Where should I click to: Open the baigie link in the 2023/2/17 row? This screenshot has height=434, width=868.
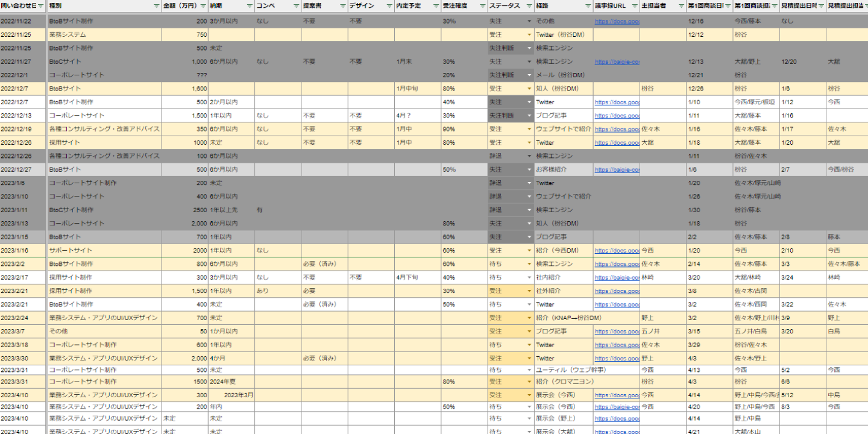tap(617, 277)
